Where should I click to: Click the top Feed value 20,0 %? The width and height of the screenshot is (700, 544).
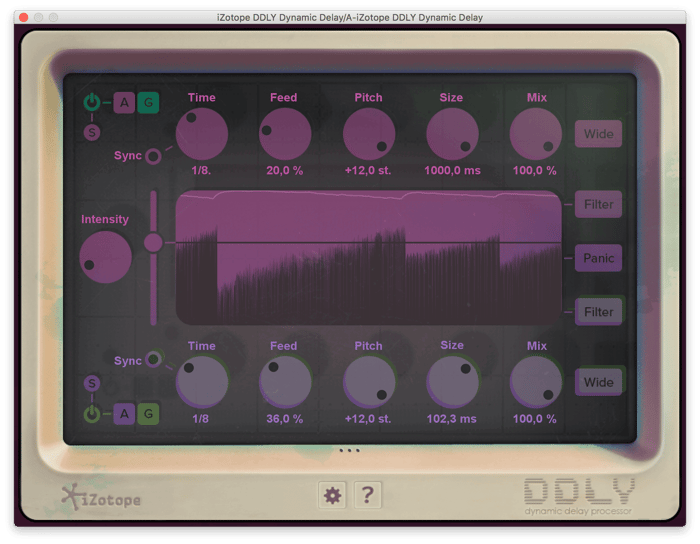click(x=284, y=170)
